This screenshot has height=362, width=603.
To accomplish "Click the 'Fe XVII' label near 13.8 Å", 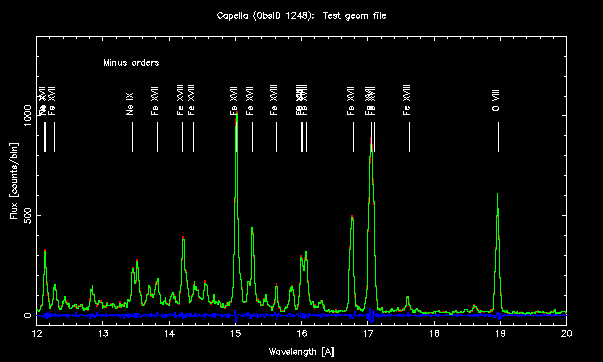I will click(x=155, y=100).
